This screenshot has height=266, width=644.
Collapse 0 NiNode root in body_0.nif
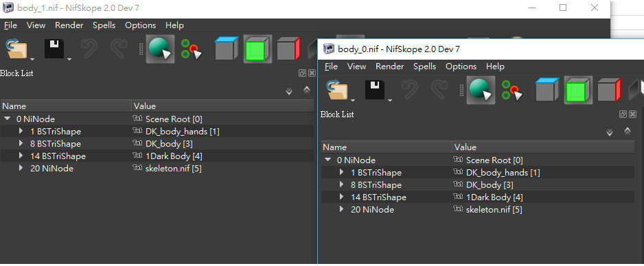point(327,160)
